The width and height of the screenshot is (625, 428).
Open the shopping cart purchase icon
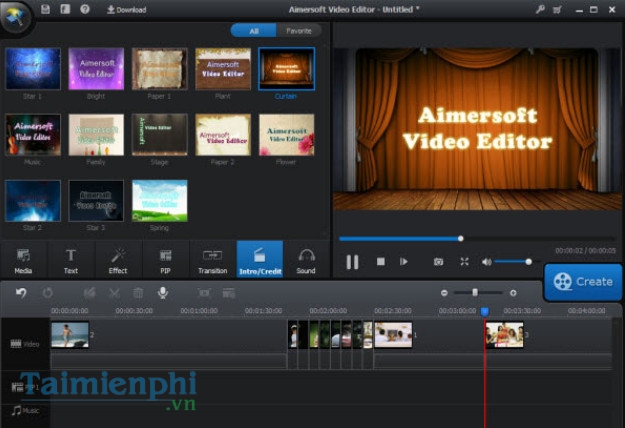coord(557,10)
